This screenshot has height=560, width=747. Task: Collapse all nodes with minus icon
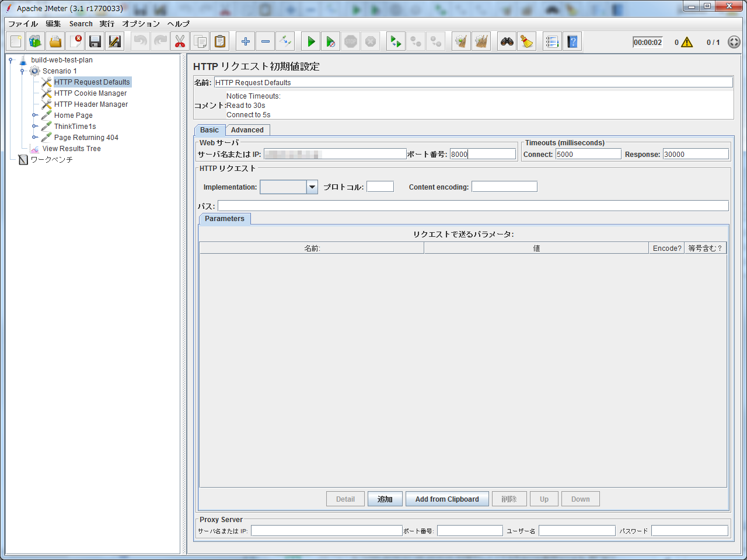[x=266, y=41]
